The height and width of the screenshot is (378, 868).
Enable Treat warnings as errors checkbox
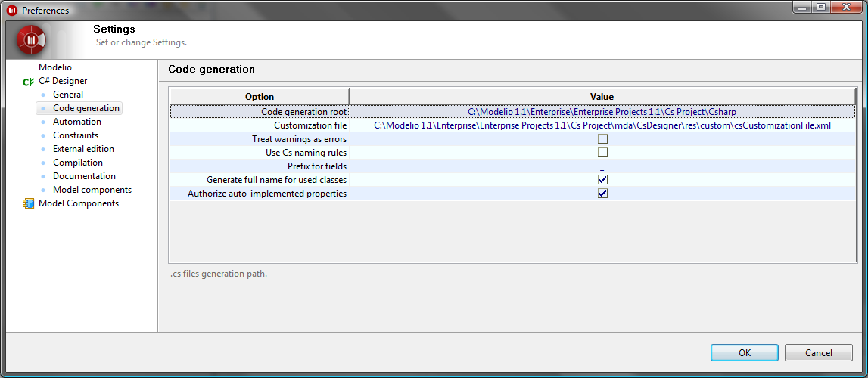click(x=603, y=138)
